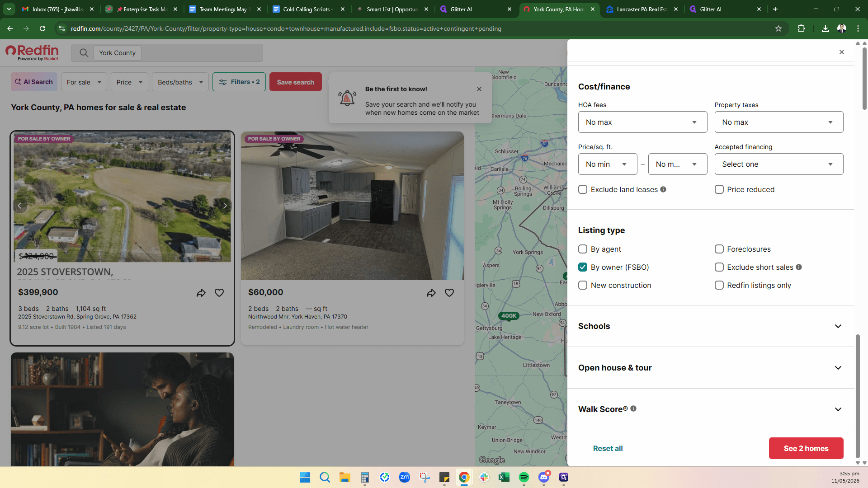The height and width of the screenshot is (488, 868).
Task: Enable By agent listing type
Action: [583, 249]
